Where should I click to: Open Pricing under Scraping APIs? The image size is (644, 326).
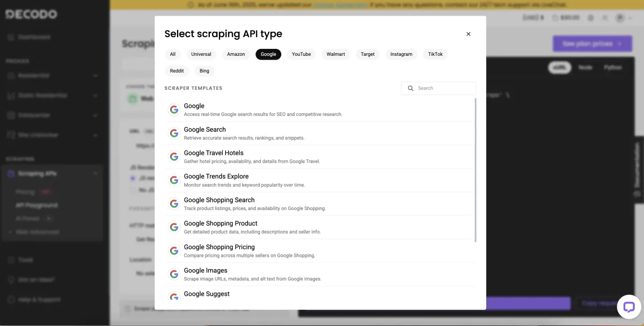click(x=25, y=192)
